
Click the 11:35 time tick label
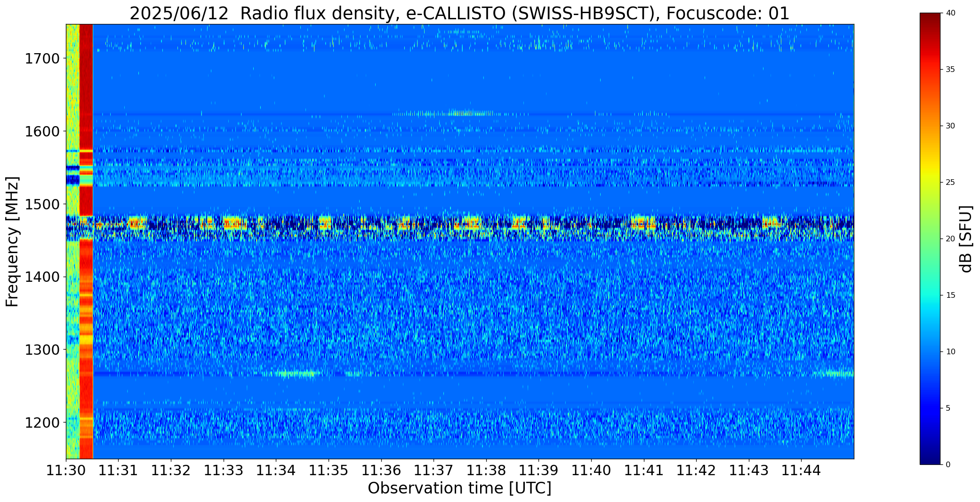[329, 470]
